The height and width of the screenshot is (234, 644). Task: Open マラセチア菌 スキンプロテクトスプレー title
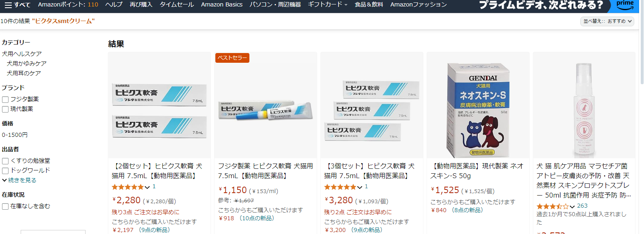[x=584, y=181]
